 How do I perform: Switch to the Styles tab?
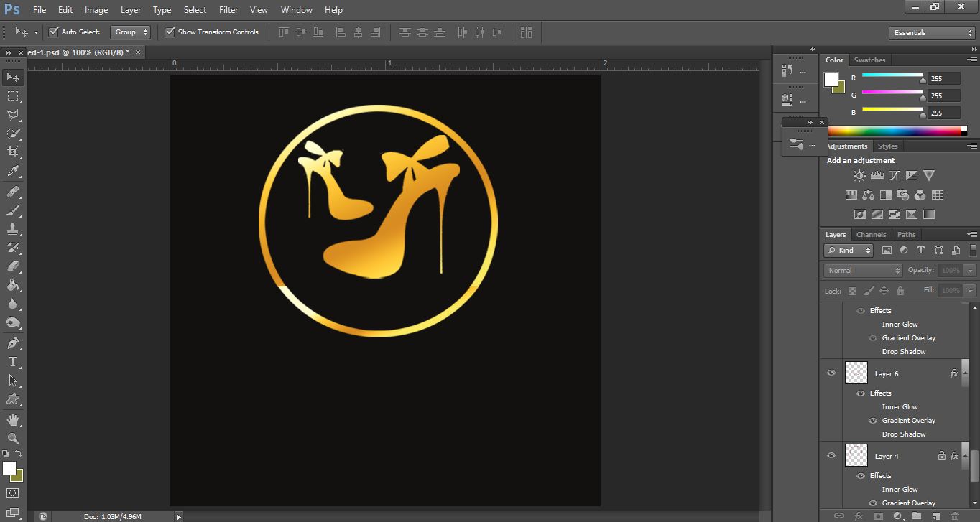888,146
